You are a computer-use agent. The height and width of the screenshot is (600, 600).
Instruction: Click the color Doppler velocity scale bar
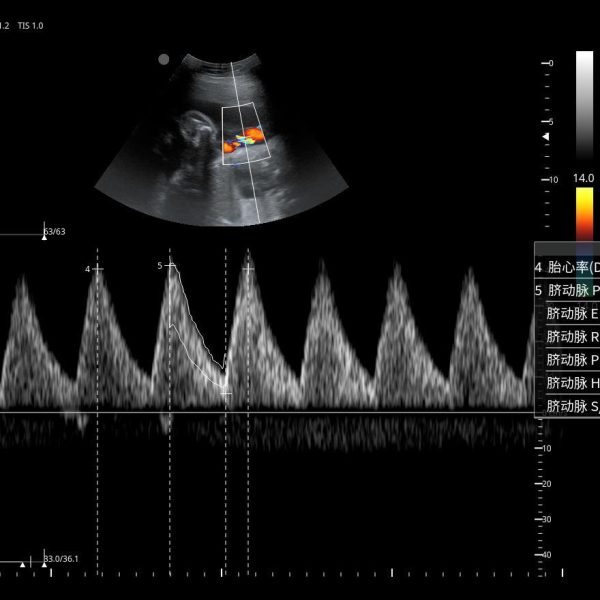pyautogui.click(x=583, y=213)
